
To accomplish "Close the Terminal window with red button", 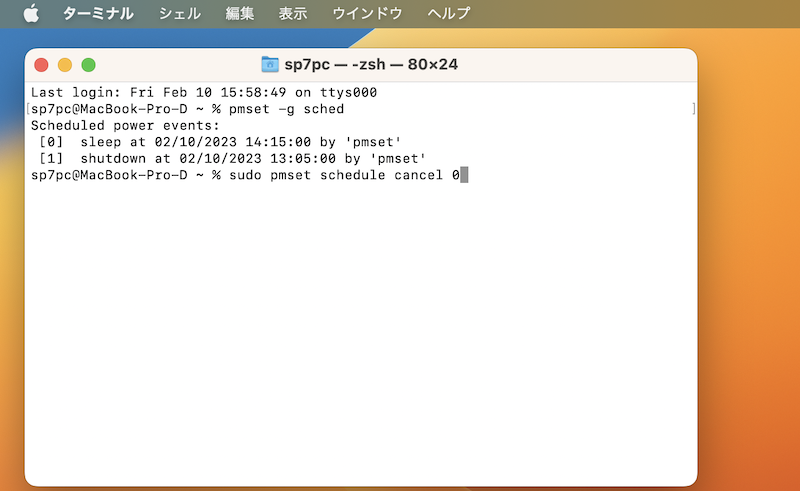I will point(41,65).
